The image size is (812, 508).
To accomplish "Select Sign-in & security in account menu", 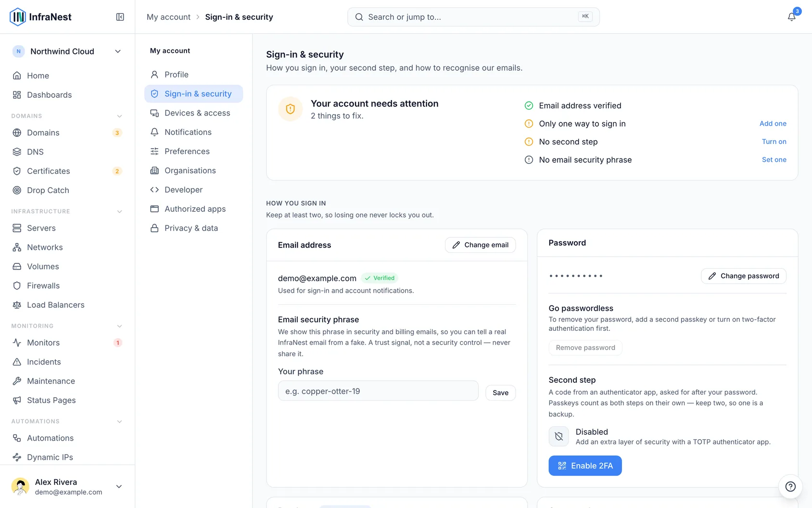I will [193, 94].
